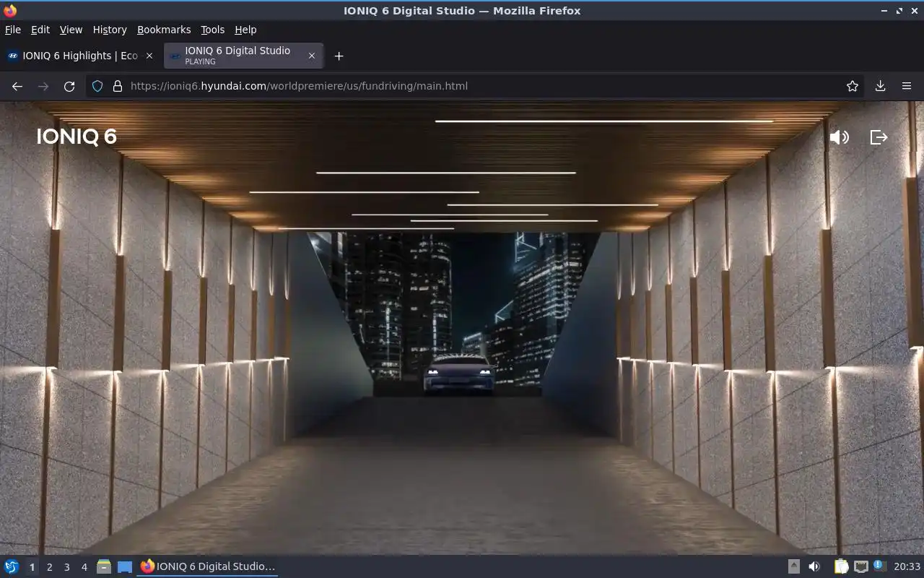This screenshot has height=578, width=924.
Task: Select Firefox IONIQ 6 Digital Studio taskbar entry
Action: pos(208,566)
